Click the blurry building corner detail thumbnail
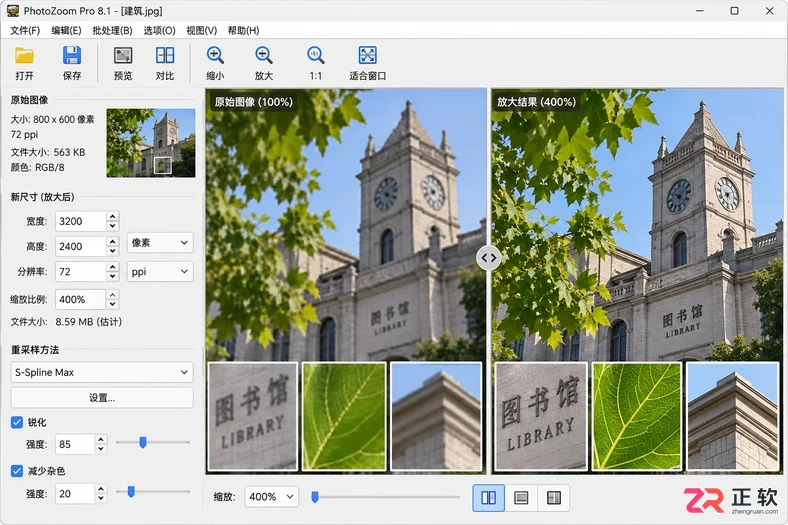Screen dimensions: 788x525 click(436, 416)
